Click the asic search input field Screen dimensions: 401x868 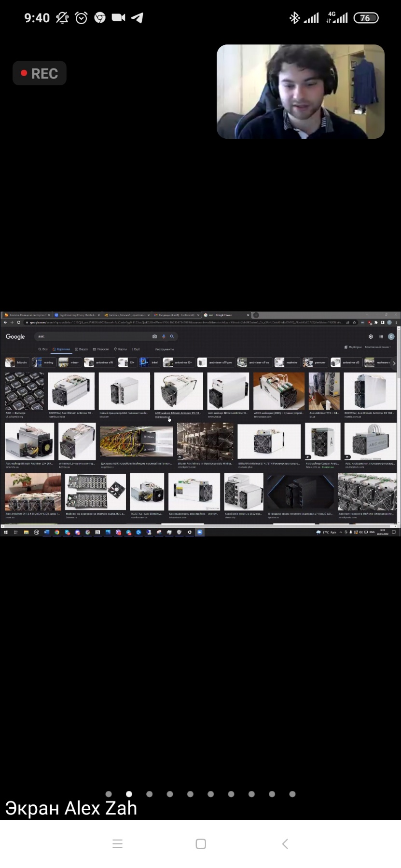[x=92, y=336]
